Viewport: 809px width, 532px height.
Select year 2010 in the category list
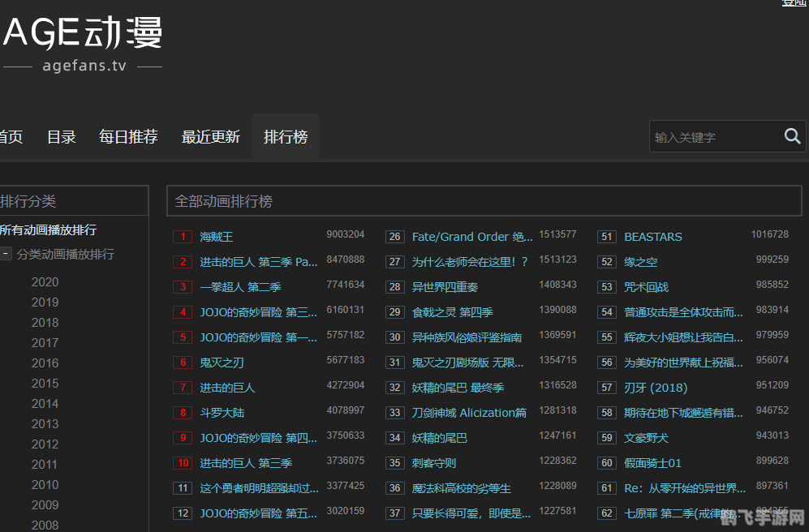(x=45, y=485)
